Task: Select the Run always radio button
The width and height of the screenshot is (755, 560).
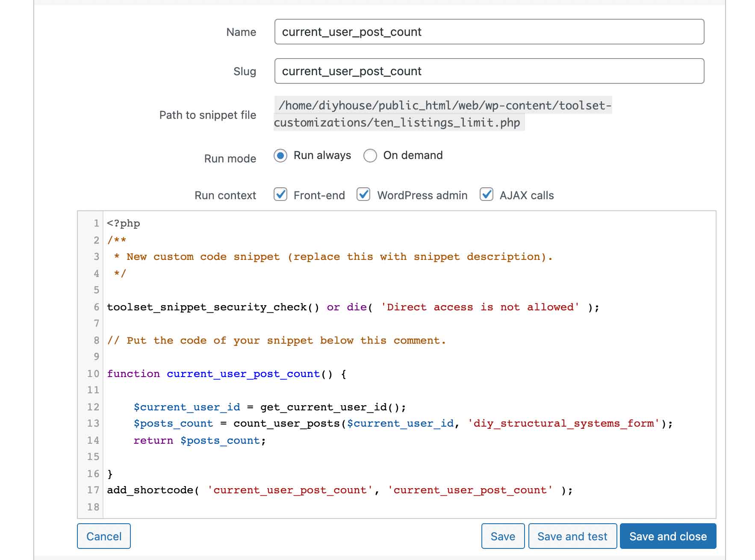Action: coord(280,156)
